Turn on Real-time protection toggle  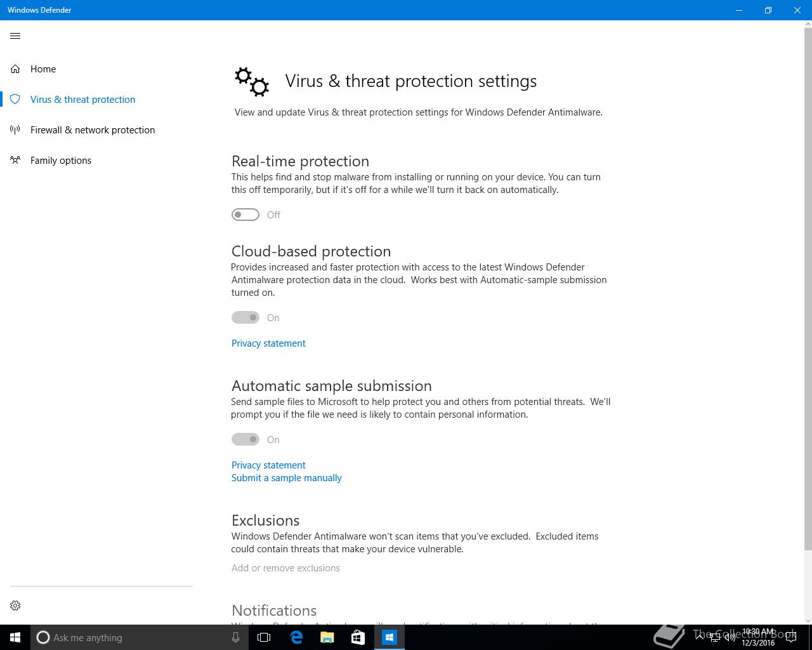click(x=246, y=215)
